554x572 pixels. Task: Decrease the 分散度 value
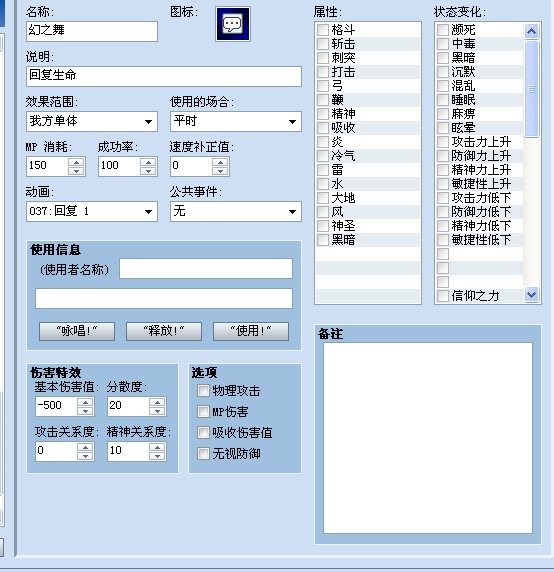(157, 411)
